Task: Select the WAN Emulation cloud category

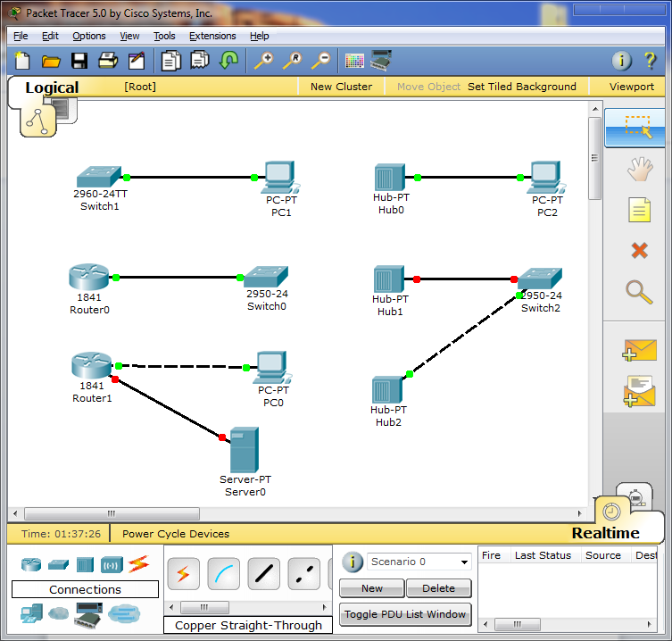Action: coord(58,613)
